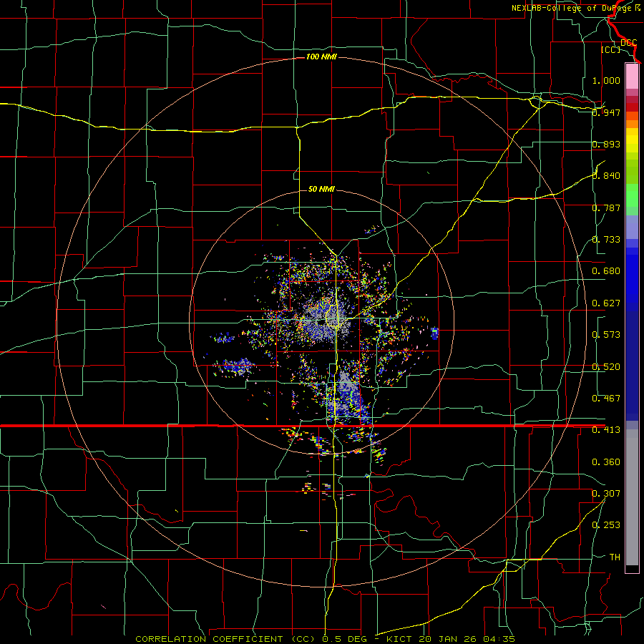644x644 pixels.
Task: Click the 20 JAN 26 date text
Action: (449, 639)
